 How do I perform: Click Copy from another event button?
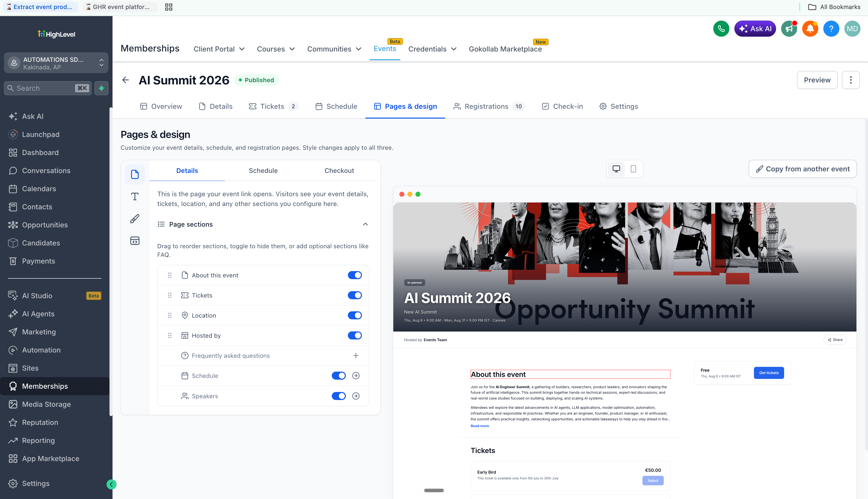(802, 169)
